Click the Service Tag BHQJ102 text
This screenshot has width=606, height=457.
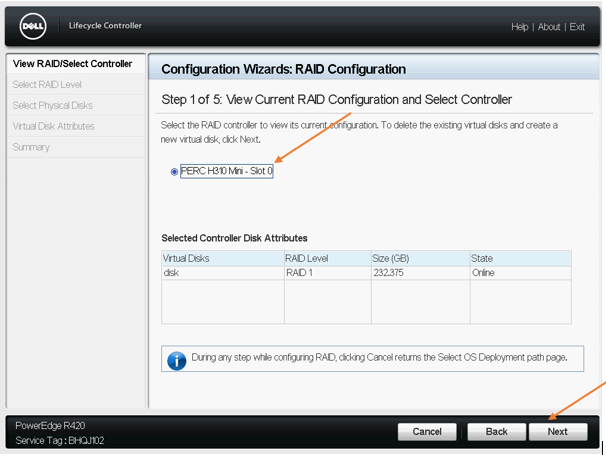pyautogui.click(x=60, y=441)
